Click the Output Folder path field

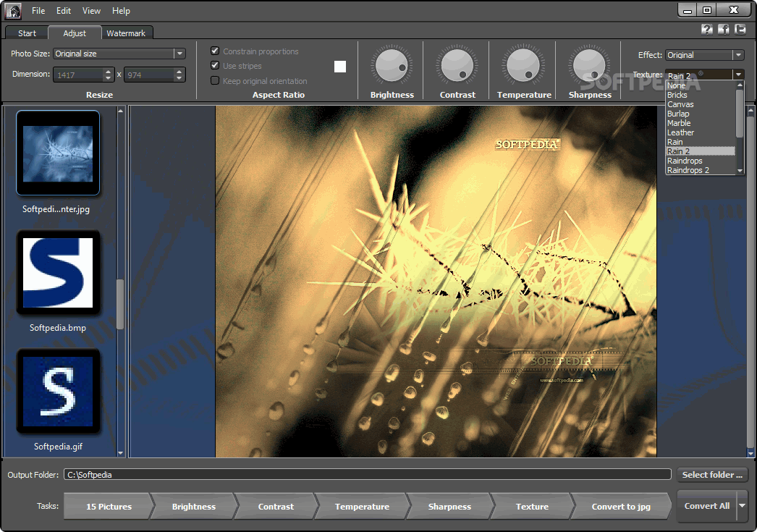367,475
